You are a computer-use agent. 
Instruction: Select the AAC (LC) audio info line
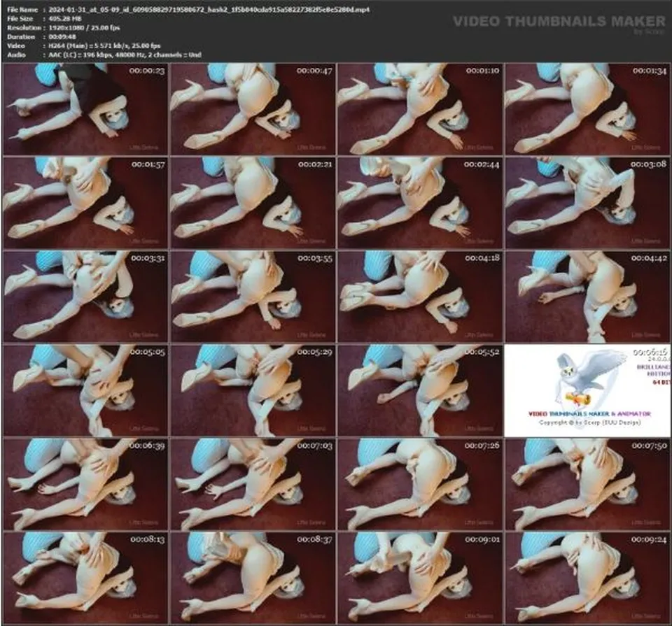(125, 55)
